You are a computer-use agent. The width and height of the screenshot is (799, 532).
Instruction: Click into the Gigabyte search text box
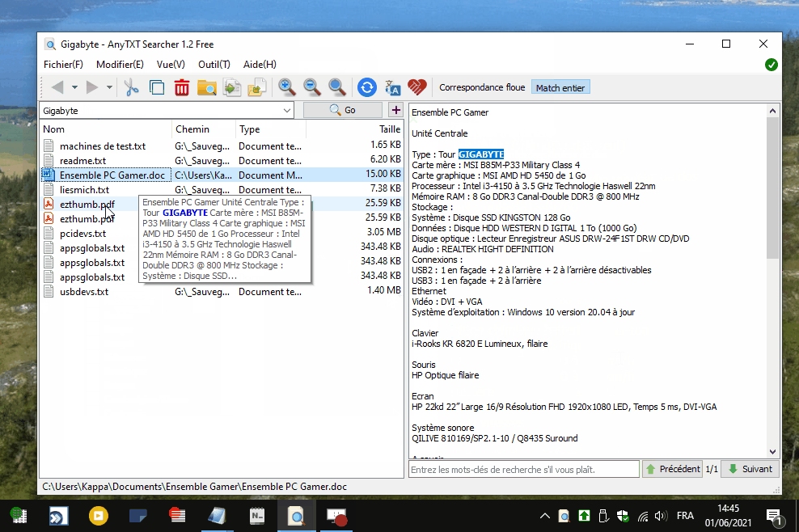pos(161,111)
